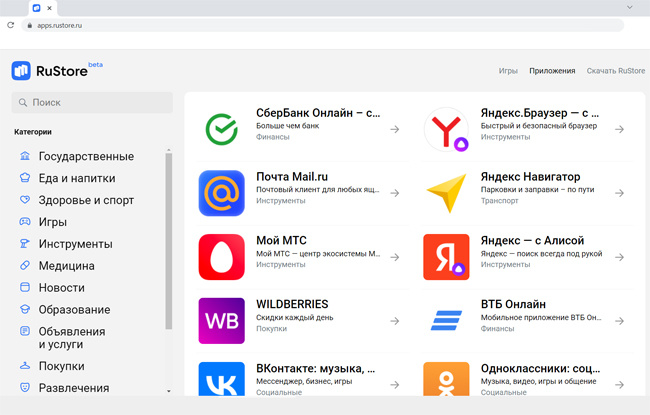Click the Новости category icon

point(25,287)
